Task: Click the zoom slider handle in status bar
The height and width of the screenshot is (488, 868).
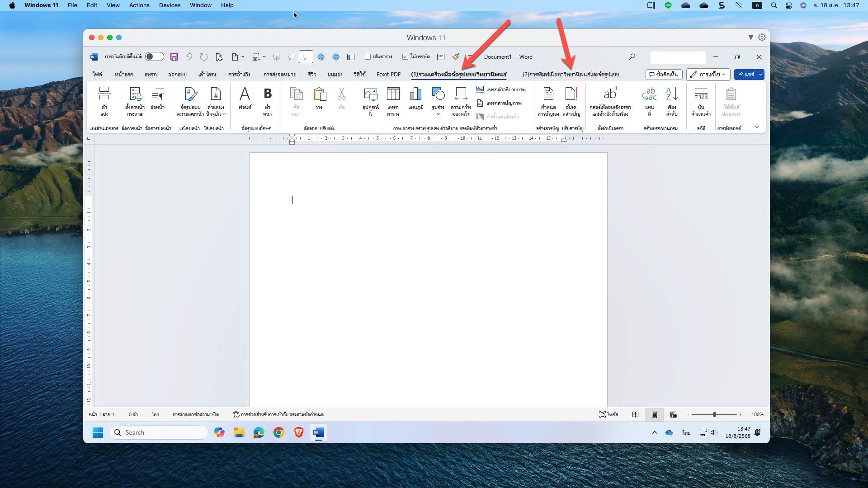Action: coord(714,414)
